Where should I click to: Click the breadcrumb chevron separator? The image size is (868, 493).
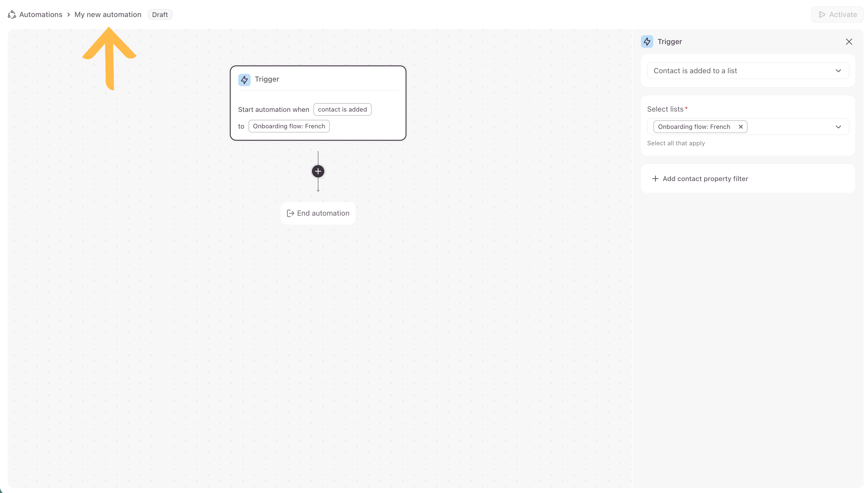click(x=68, y=15)
